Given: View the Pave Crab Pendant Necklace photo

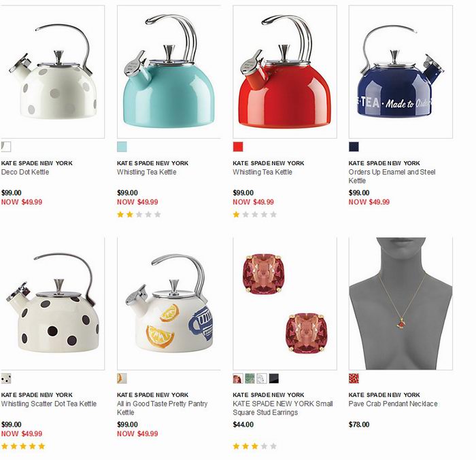Looking at the screenshot, I should point(401,304).
